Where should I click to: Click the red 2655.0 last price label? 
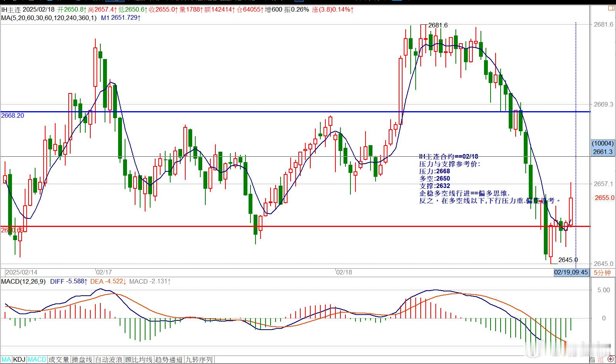pyautogui.click(x=604, y=198)
